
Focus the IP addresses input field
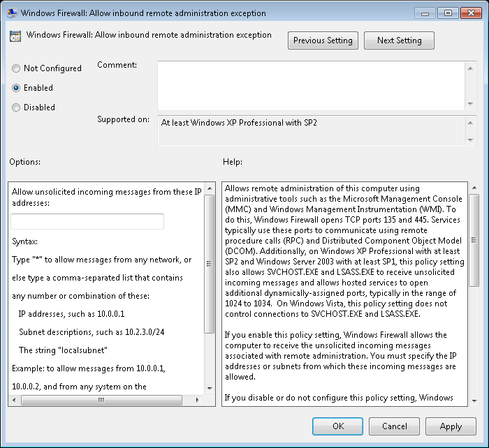(87, 221)
